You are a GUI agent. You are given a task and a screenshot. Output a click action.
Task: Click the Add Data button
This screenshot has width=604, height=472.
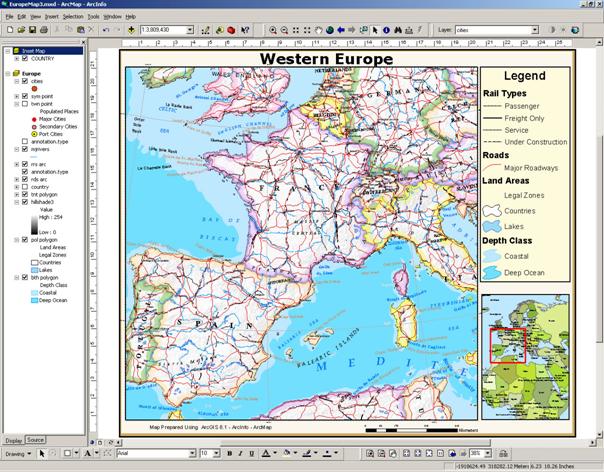point(130,31)
